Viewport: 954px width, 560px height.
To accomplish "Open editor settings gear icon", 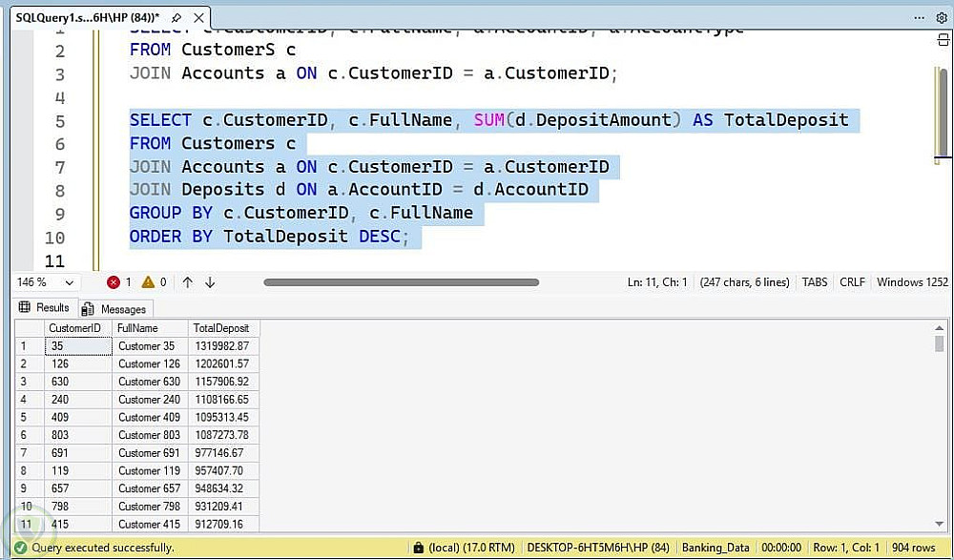I will pos(942,18).
